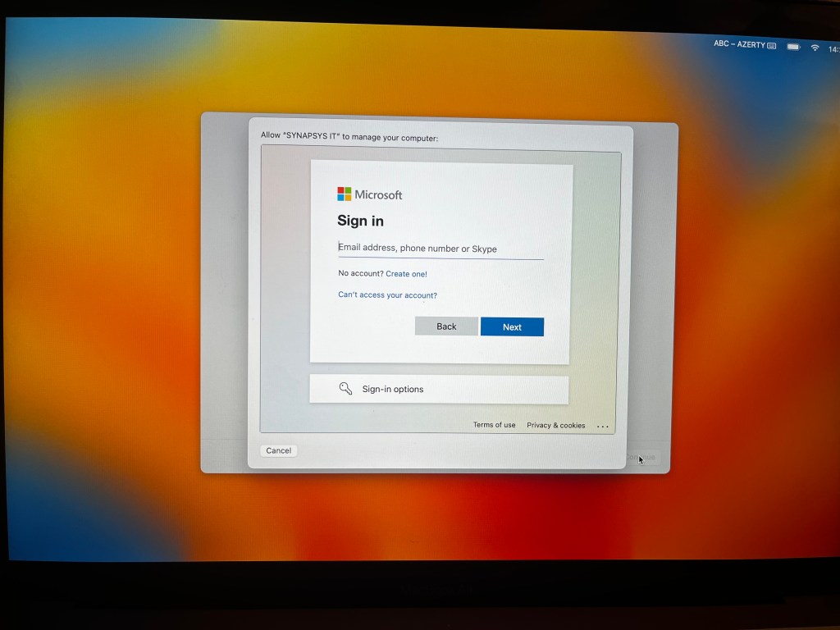Click the keyboard input source icon
This screenshot has width=840, height=630.
(772, 46)
